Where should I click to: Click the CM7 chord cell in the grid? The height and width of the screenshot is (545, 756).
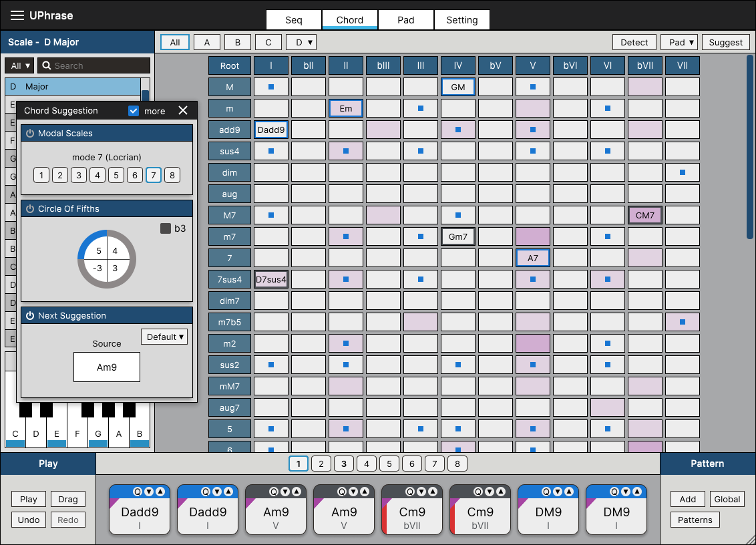tap(645, 215)
